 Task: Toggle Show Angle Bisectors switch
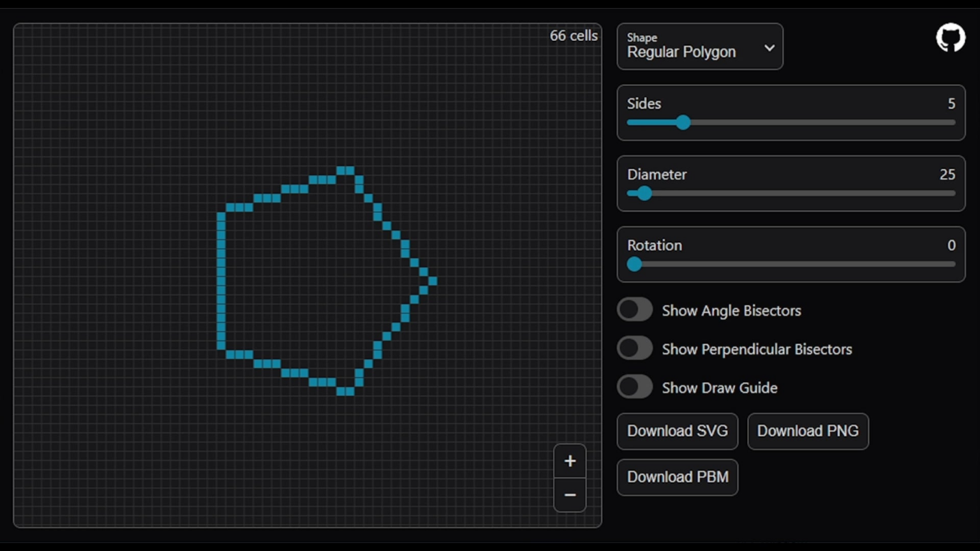point(635,311)
